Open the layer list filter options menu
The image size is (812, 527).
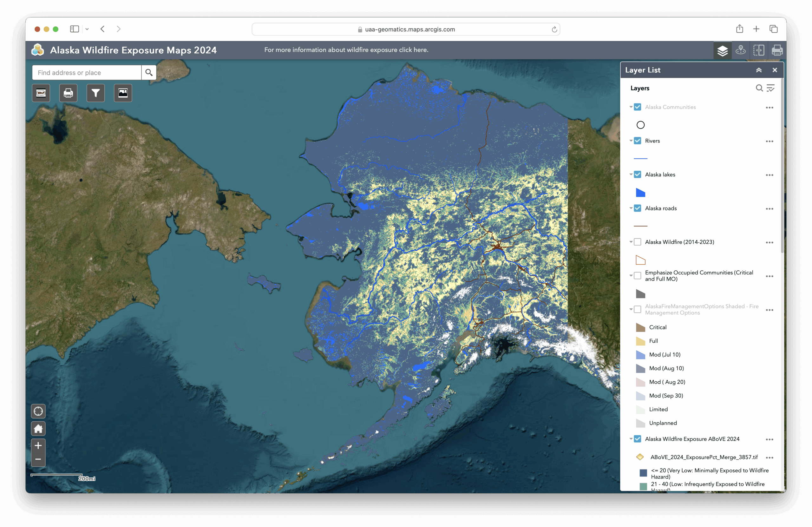point(771,88)
